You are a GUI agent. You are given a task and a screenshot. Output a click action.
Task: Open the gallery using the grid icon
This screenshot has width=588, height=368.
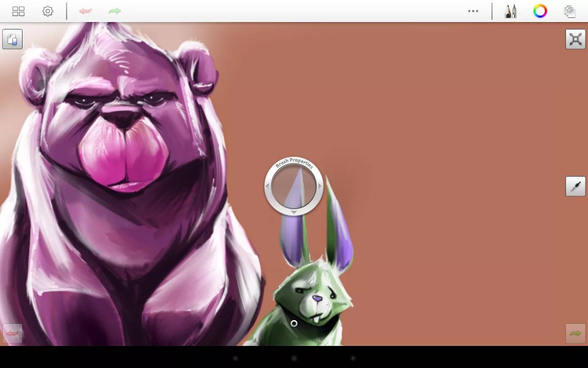(18, 11)
